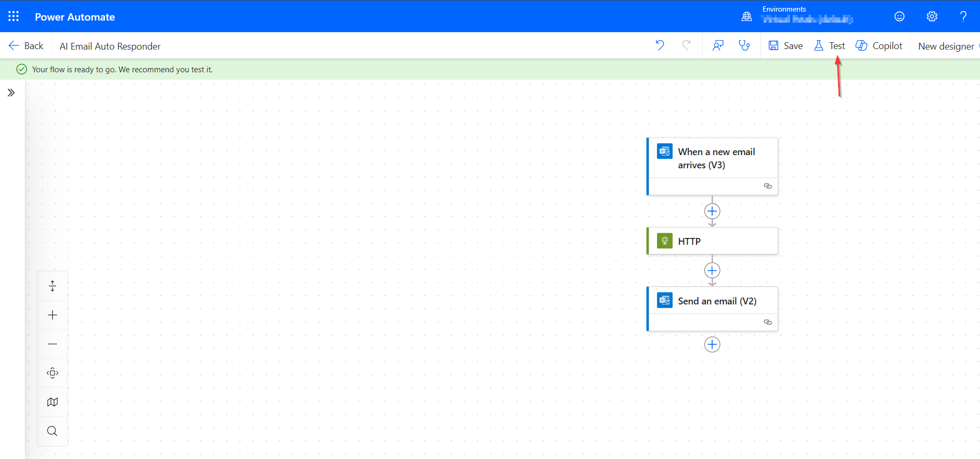Test the flow
Viewport: 980px width, 459px height.
tap(829, 46)
